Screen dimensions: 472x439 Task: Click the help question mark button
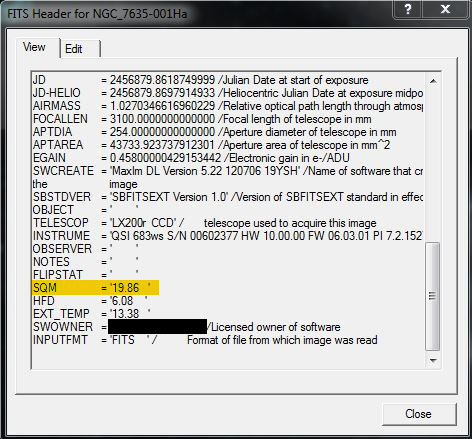408,9
